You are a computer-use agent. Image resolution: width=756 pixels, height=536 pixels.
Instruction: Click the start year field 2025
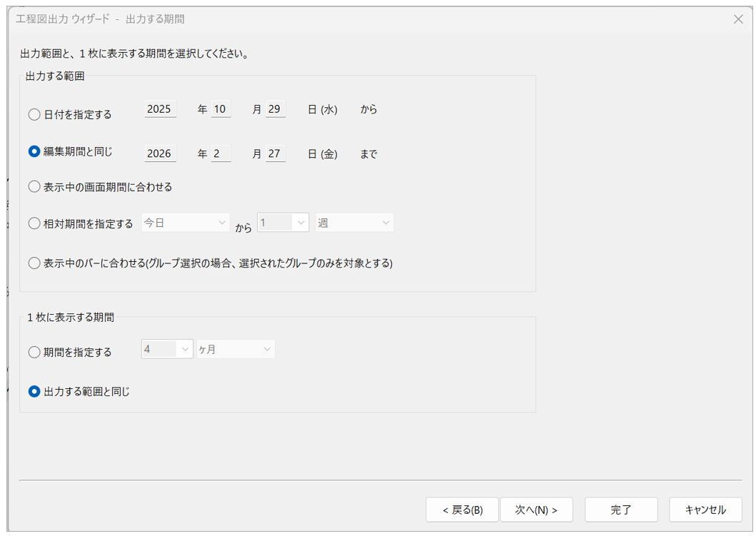(159, 109)
